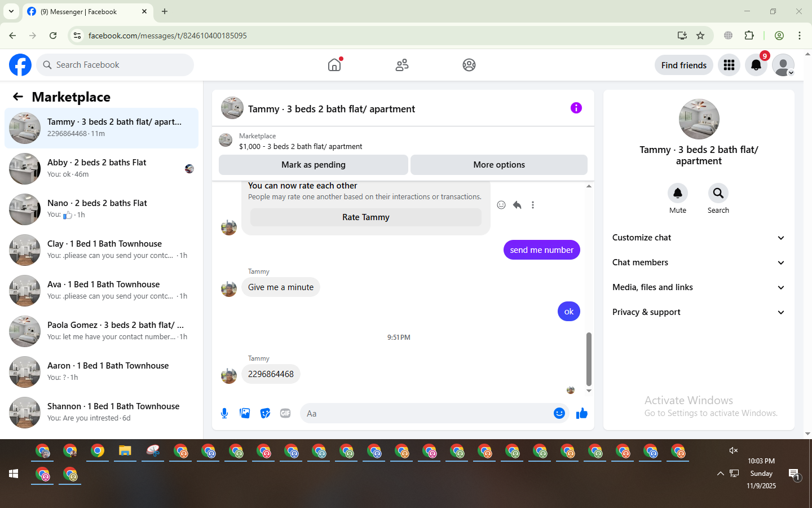
Task: Choose a sticker icon
Action: coord(265,413)
